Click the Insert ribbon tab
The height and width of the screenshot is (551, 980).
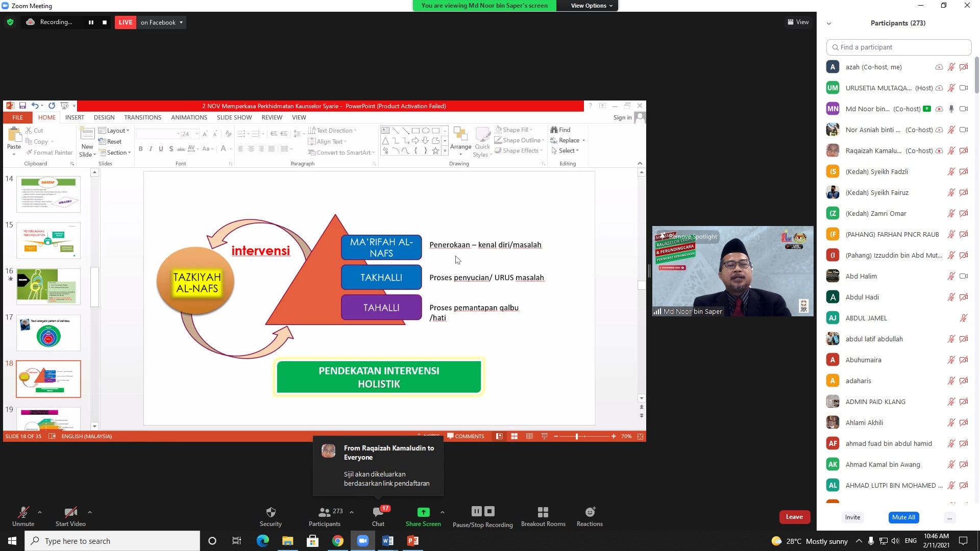[74, 117]
